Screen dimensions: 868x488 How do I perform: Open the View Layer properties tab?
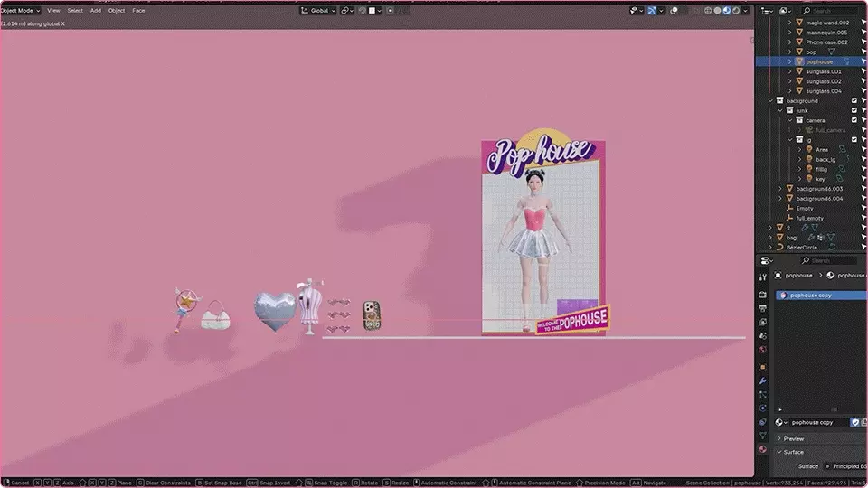[x=763, y=322]
